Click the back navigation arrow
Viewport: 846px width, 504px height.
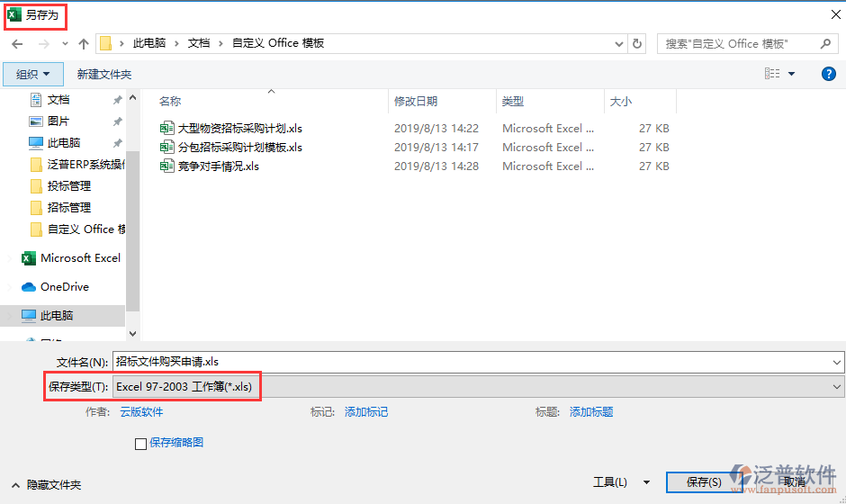point(17,43)
